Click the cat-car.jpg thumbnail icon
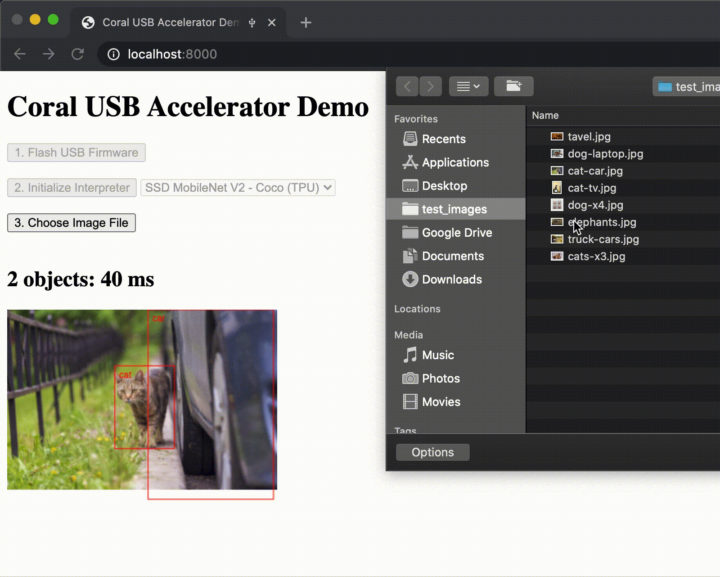The width and height of the screenshot is (720, 577). point(557,170)
